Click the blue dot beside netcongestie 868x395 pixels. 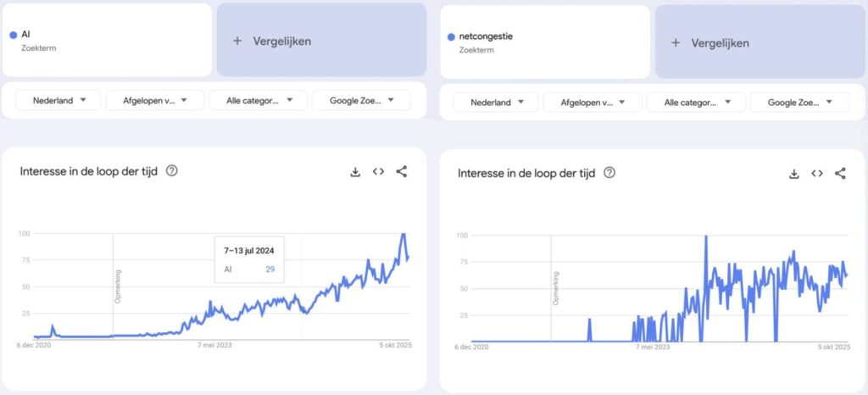451,36
